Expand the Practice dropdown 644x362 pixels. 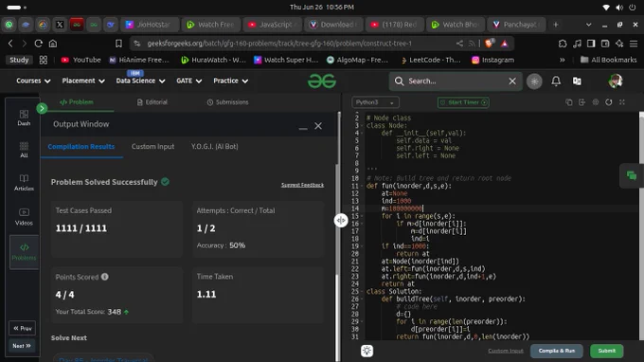pos(230,81)
